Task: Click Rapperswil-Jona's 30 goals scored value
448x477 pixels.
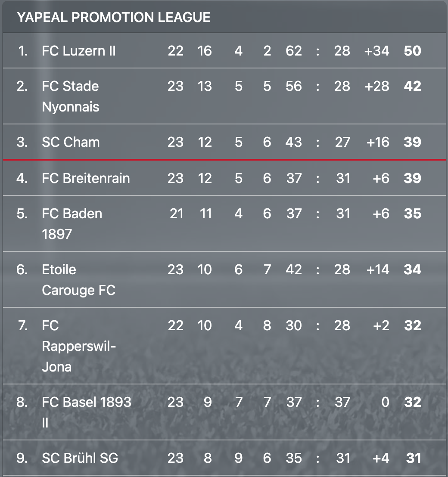Action: [293, 325]
